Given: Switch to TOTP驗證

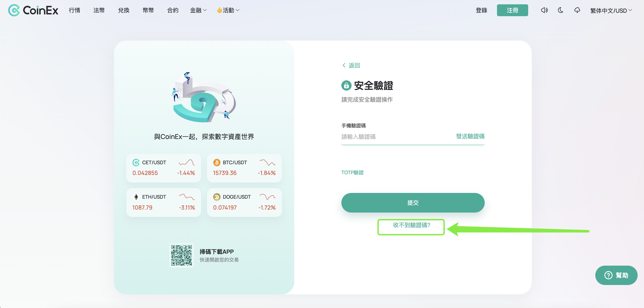Looking at the screenshot, I should 352,172.
